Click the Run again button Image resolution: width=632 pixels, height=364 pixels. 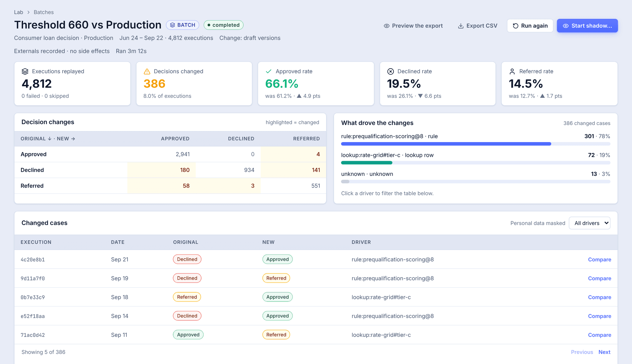(x=530, y=26)
